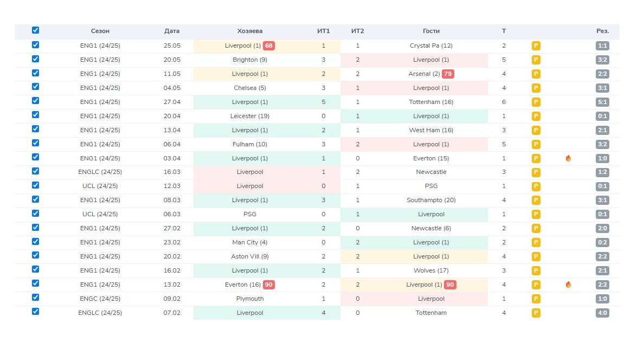The image size is (644, 349).
Task: Uncheck the 07.02 Liverpool vs Tottenham row checkbox
Action: [36, 311]
